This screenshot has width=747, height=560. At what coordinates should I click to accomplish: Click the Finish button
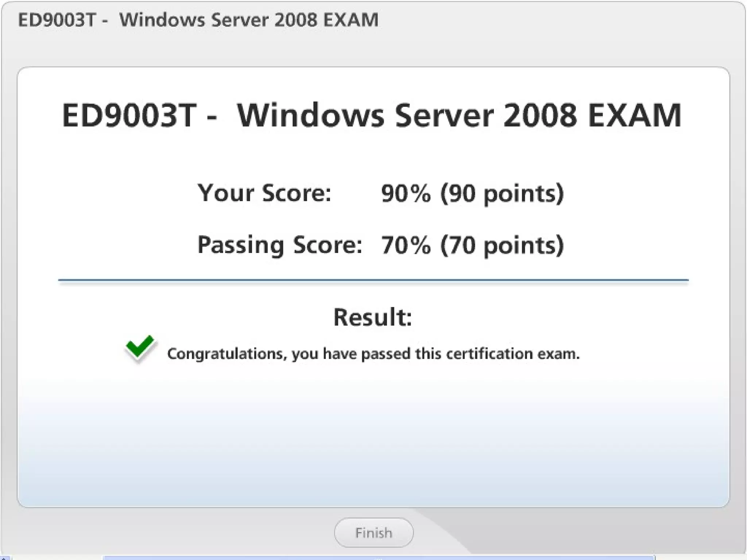(373, 532)
